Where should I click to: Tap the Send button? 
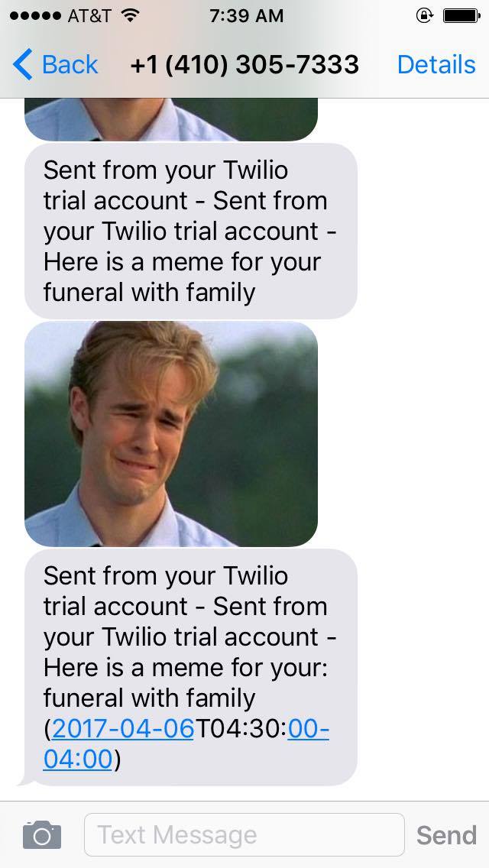pyautogui.click(x=446, y=835)
